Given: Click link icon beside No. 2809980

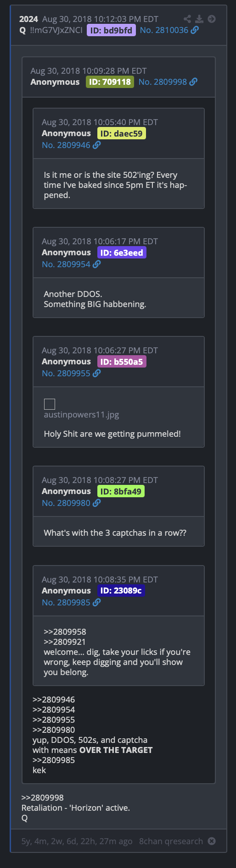Looking at the screenshot, I should coord(96,503).
